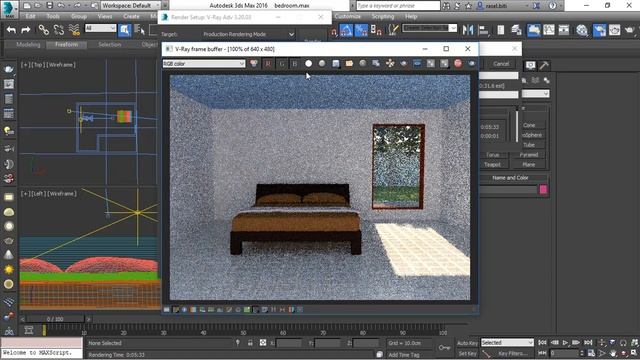
Task: Click the Pan View hand icon
Action: point(613,353)
